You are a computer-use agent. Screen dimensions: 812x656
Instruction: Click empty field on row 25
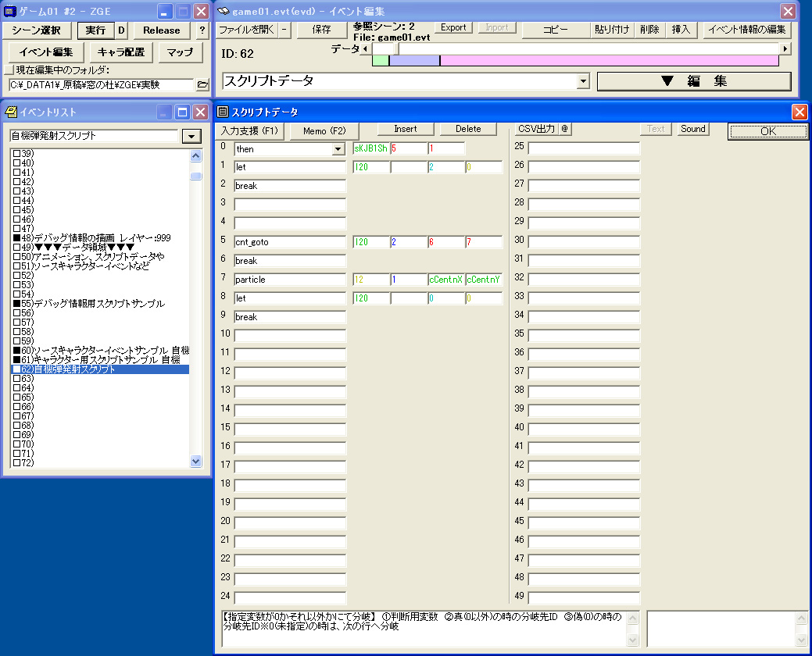pyautogui.click(x=584, y=148)
